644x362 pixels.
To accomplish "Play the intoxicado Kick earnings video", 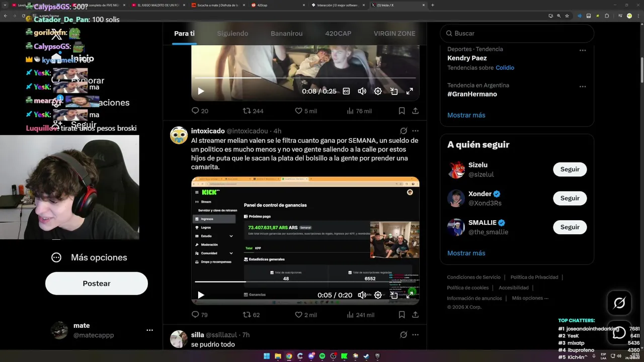I will [x=201, y=295].
